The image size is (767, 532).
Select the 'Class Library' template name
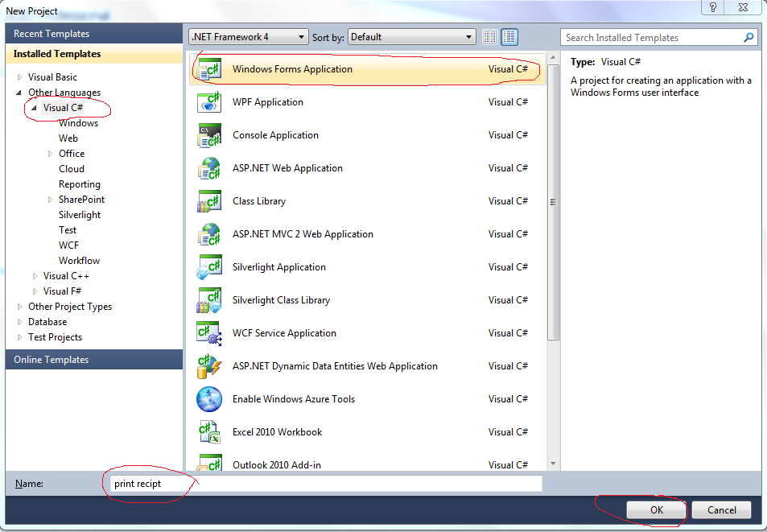259,201
